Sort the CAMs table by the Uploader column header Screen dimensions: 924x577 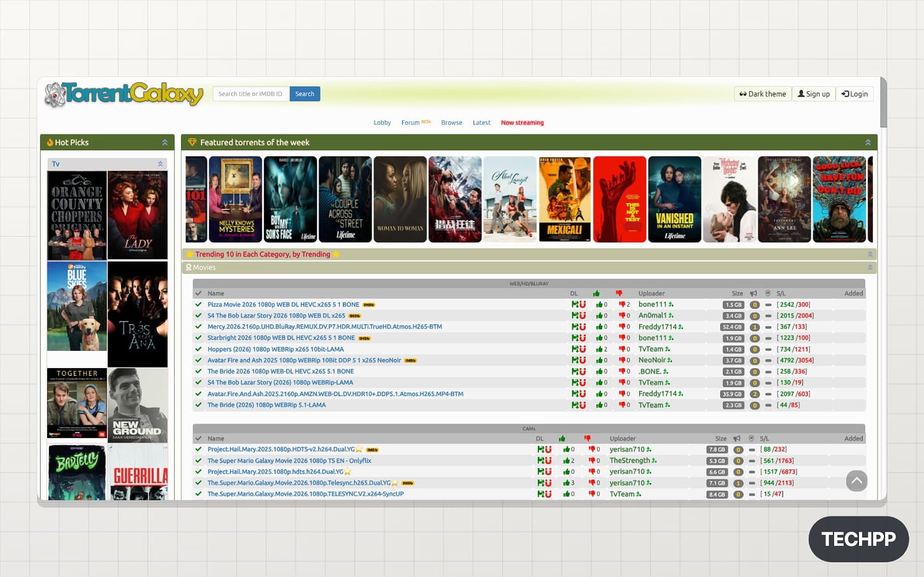[x=623, y=439]
